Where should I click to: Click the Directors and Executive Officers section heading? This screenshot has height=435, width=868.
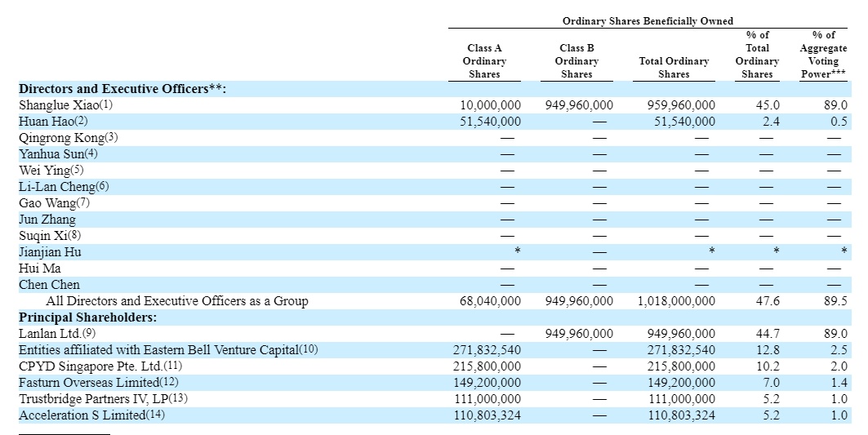click(x=122, y=89)
